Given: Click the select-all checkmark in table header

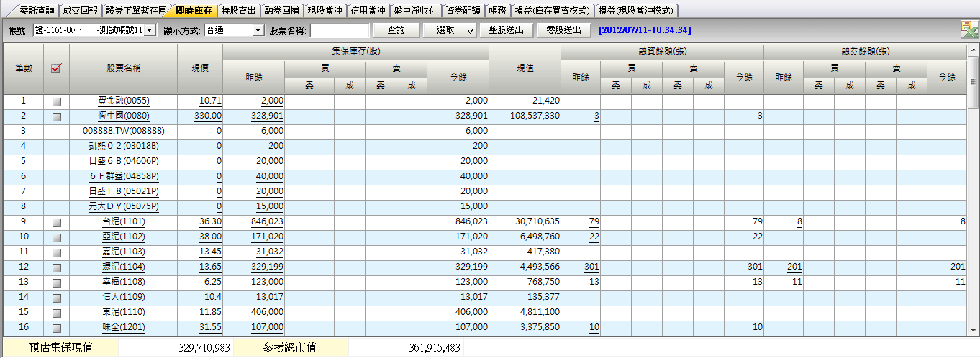Looking at the screenshot, I should 56,68.
